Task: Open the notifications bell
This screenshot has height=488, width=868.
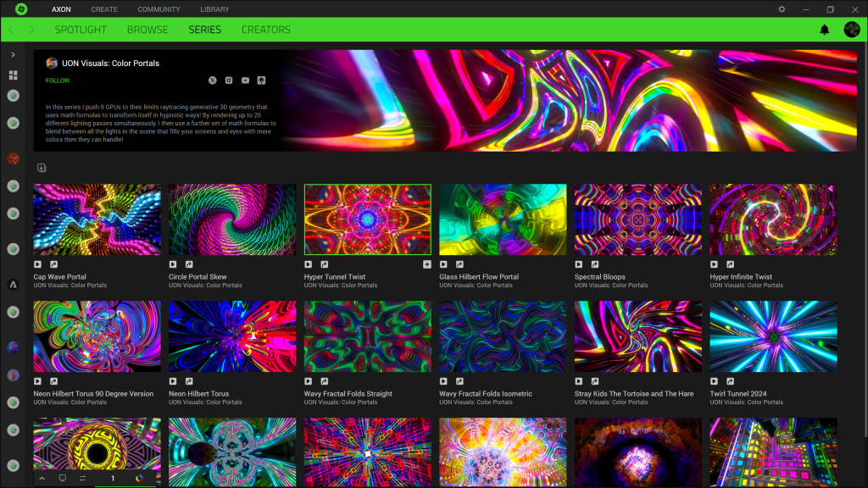Action: [824, 30]
